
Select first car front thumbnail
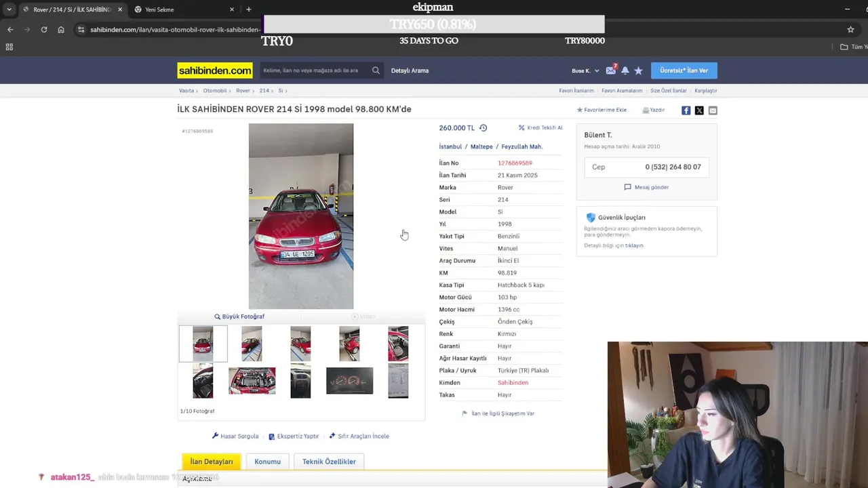pos(203,344)
